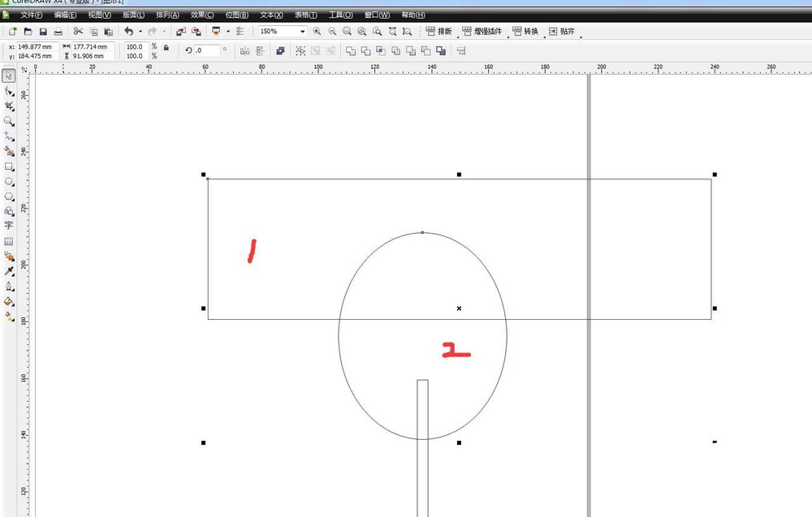Image resolution: width=812 pixels, height=517 pixels.
Task: Click the Align and Distribute icon
Action: (461, 50)
